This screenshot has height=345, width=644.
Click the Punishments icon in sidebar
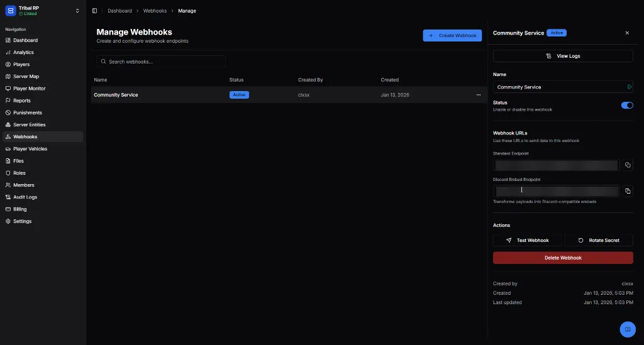click(x=8, y=112)
